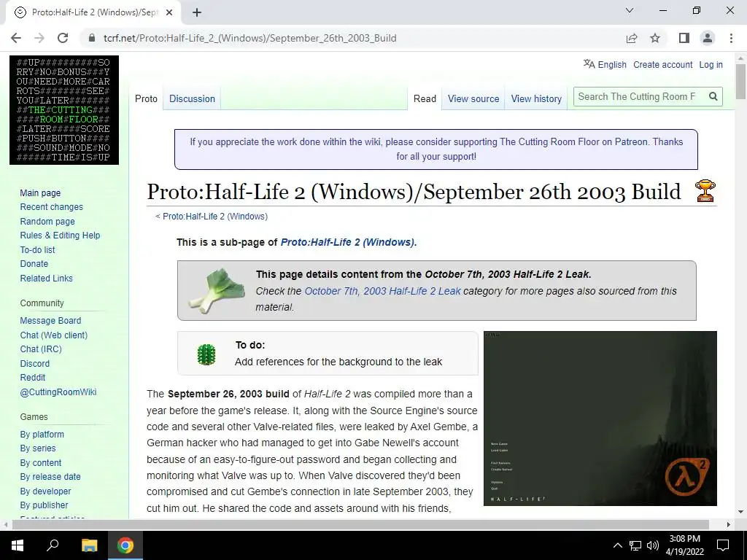Open Chat (Web client) link
The width and height of the screenshot is (747, 560).
[x=54, y=335]
